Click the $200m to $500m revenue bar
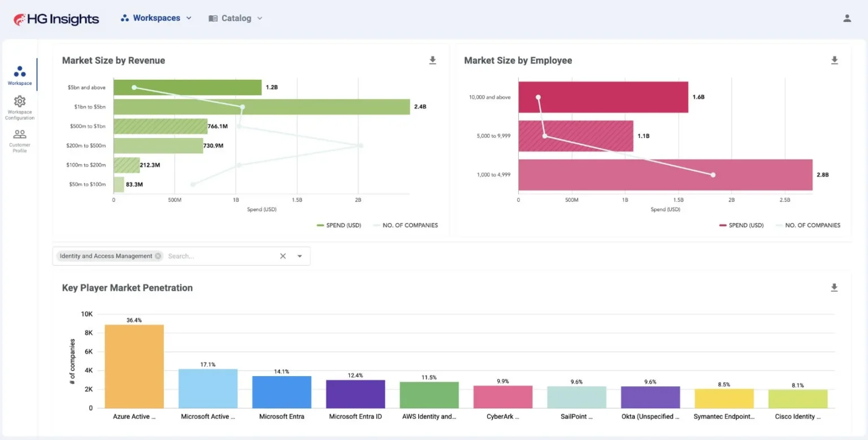This screenshot has height=440, width=868. 158,146
